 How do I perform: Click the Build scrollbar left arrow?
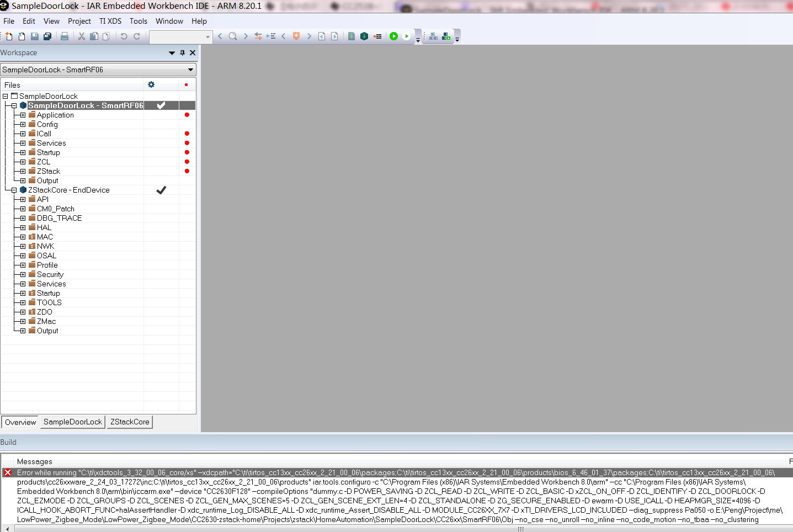(7, 529)
